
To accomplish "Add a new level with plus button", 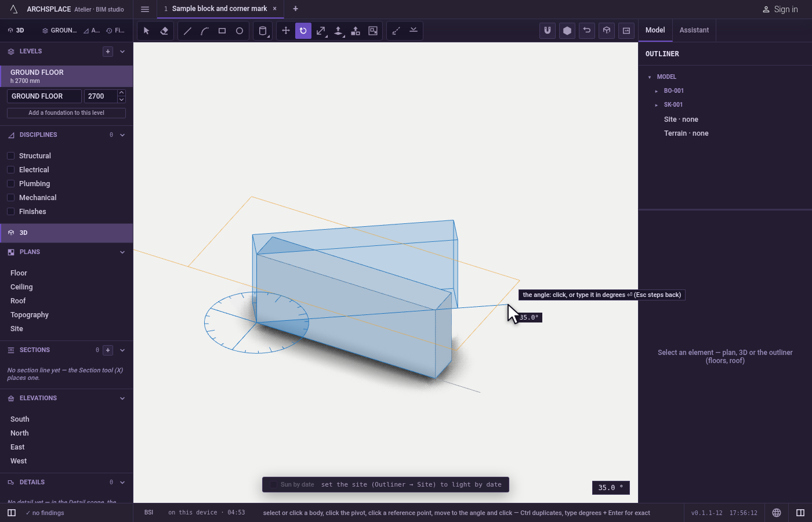I will [x=108, y=52].
